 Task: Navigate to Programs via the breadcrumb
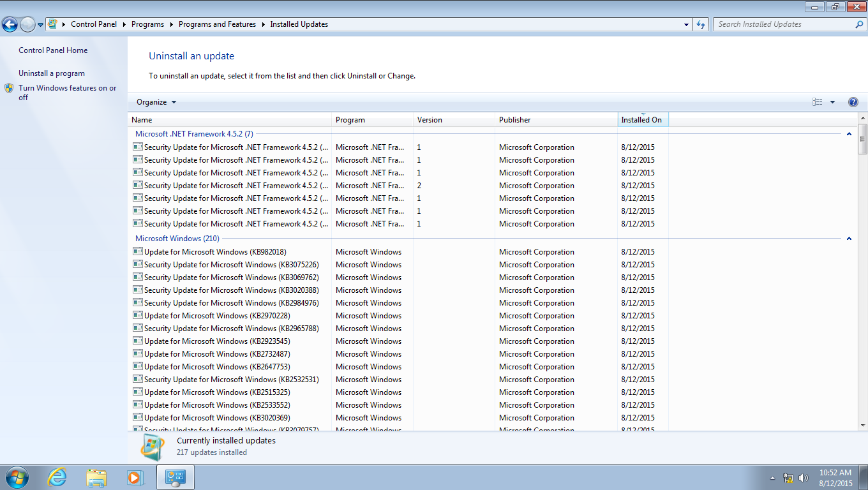[x=147, y=24]
